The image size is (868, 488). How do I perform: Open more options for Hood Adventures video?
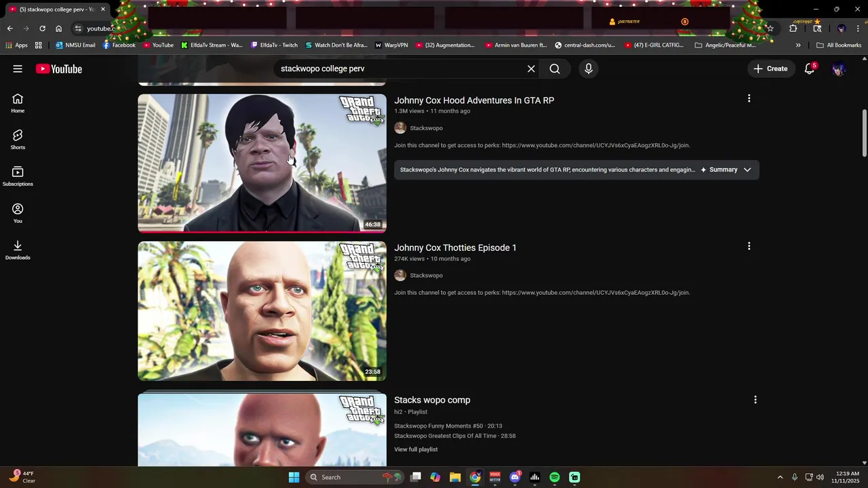749,98
